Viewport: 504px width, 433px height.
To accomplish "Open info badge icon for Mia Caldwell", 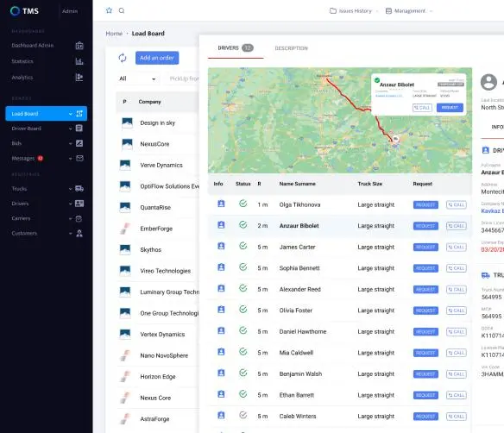I will (221, 352).
